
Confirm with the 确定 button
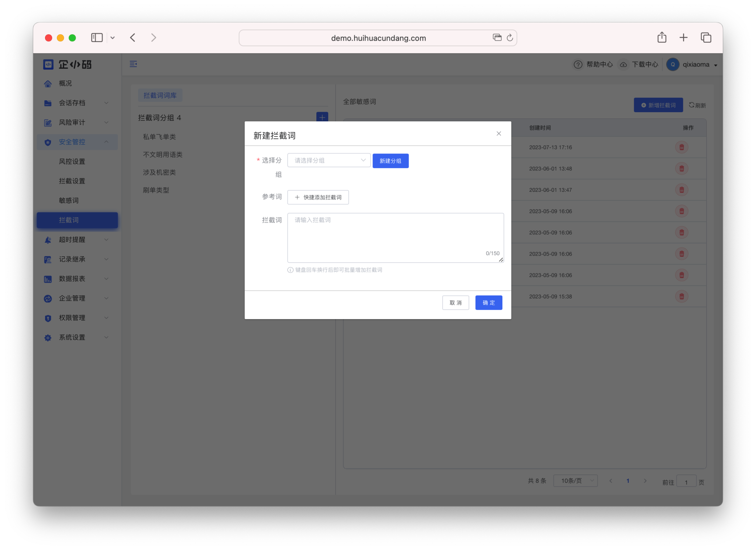(489, 303)
